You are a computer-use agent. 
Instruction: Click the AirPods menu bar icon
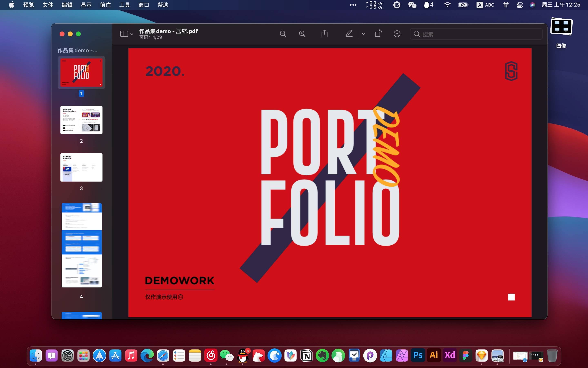506,5
